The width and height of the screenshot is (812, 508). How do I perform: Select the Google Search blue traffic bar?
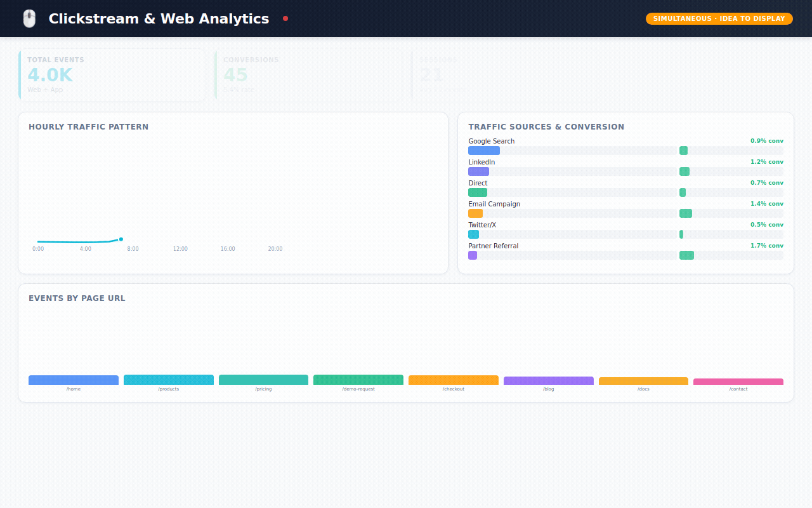[484, 150]
